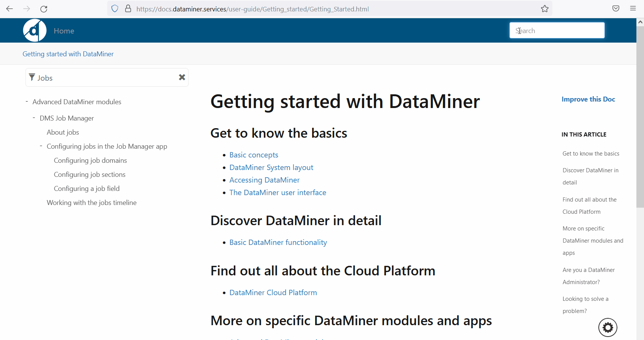
Task: Click the DataMiner logo icon
Action: pyautogui.click(x=35, y=30)
